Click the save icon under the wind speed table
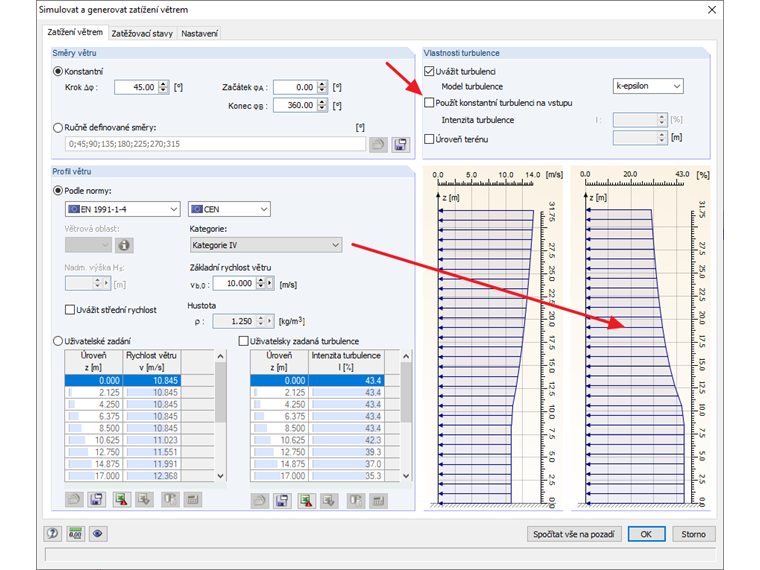This screenshot has width=760, height=570. tap(96, 499)
